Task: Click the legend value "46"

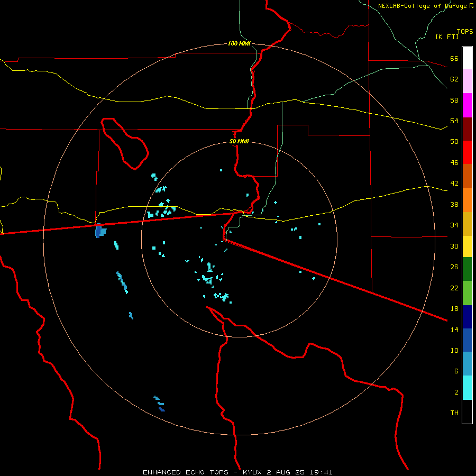Action: 454,163
